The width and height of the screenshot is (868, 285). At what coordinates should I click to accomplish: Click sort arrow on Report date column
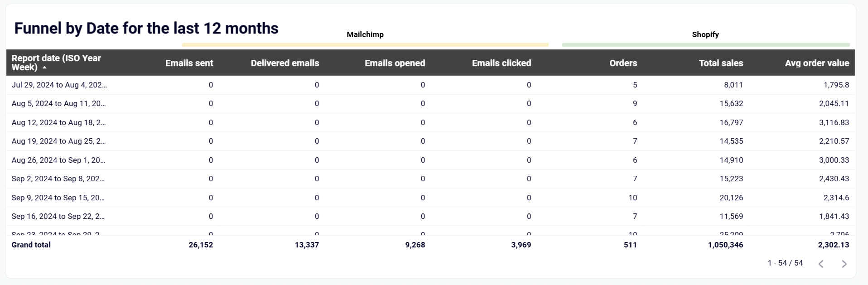coord(44,68)
